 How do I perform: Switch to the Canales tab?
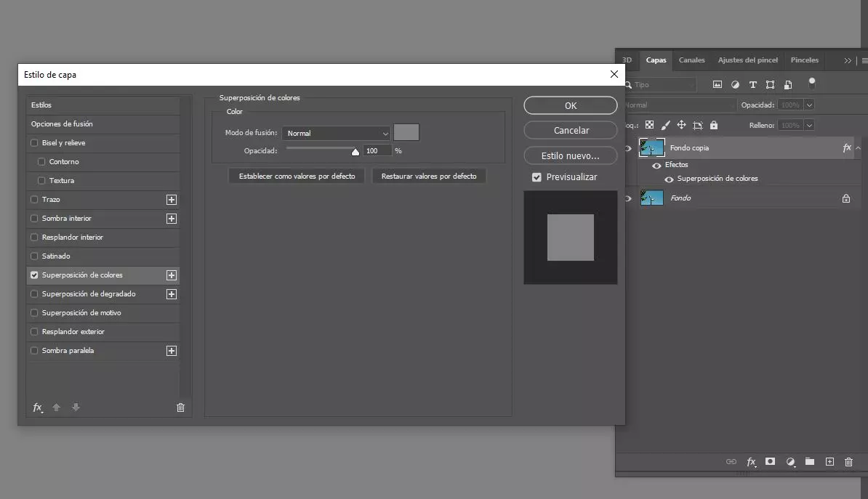pyautogui.click(x=691, y=60)
